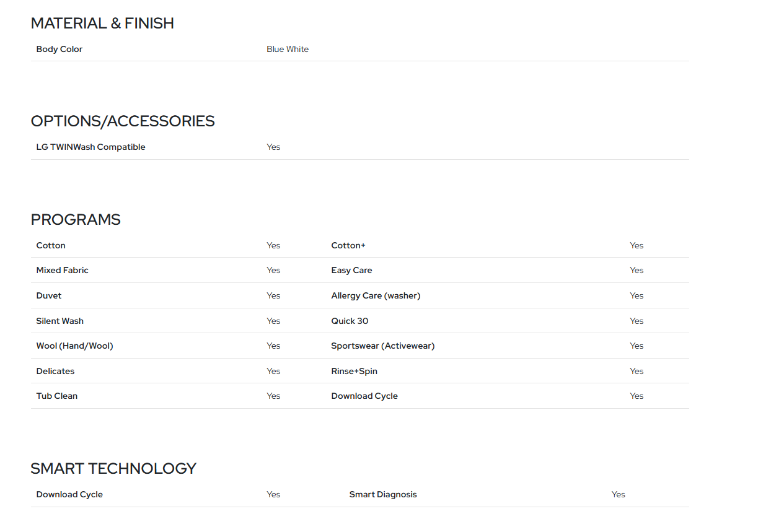Click the Sportswear (Activewear) label
This screenshot has height=532, width=758.
(383, 346)
